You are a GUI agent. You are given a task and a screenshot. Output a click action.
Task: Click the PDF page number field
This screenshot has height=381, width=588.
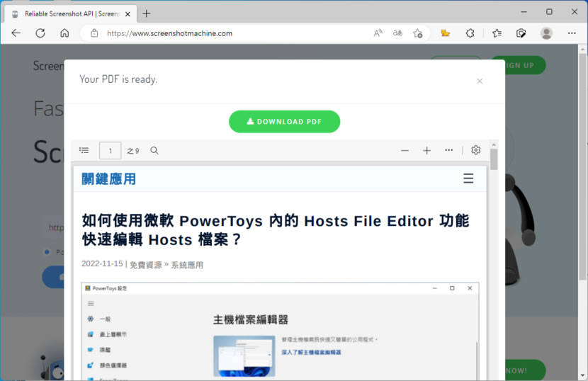point(111,150)
